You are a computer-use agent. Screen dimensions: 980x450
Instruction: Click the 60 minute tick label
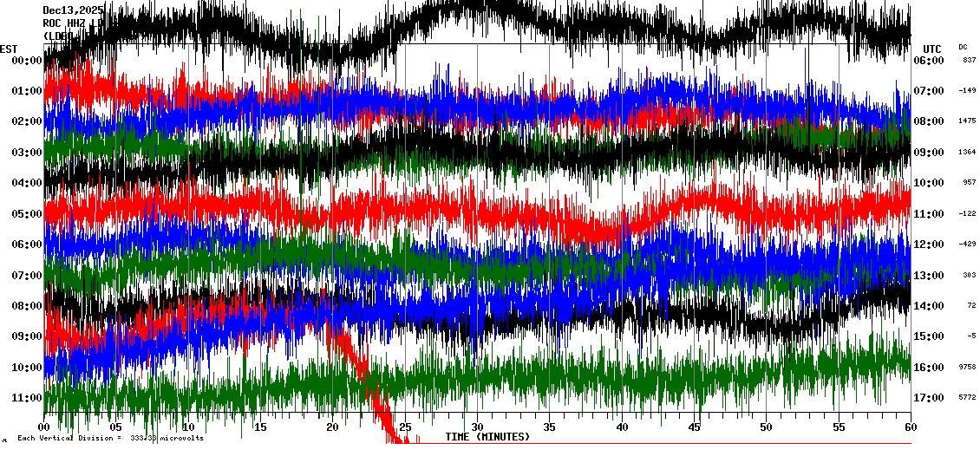910,427
